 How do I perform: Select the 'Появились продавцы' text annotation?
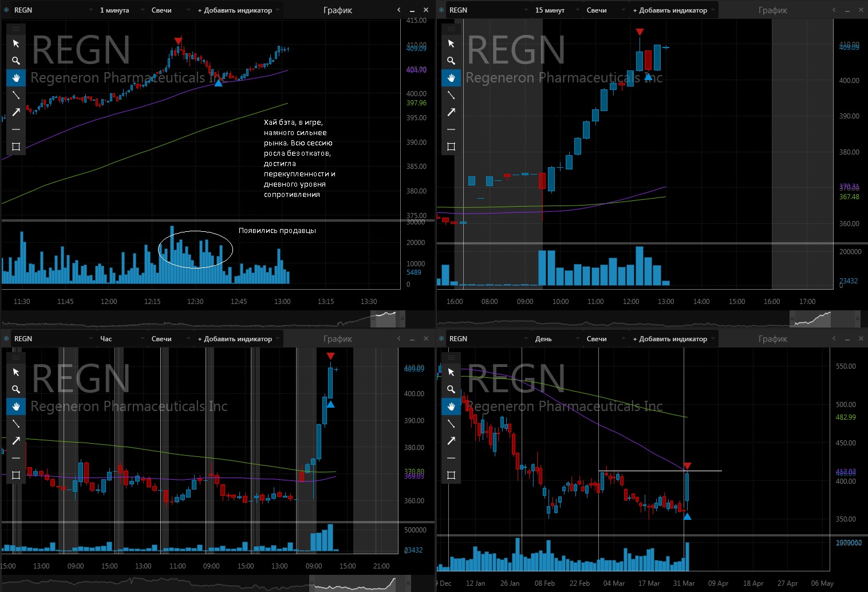277,231
